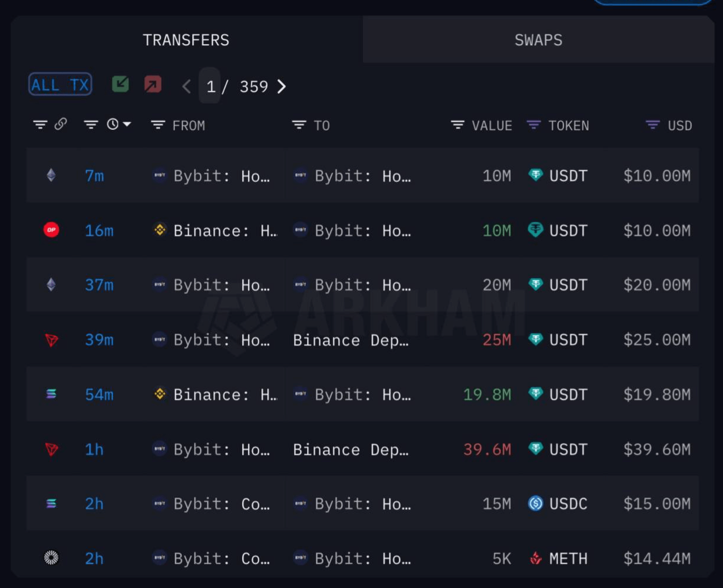
Task: Click the Solana chain icon on the 54m row
Action: (51, 395)
